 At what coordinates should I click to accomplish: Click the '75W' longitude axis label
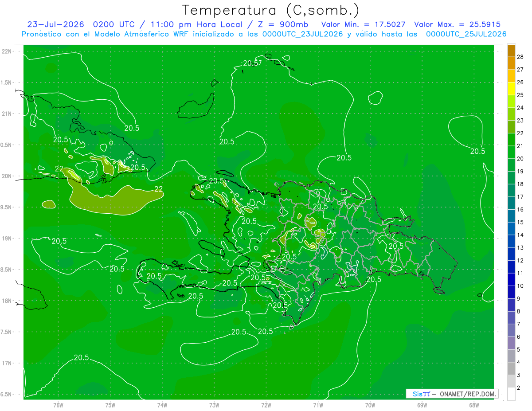(x=110, y=405)
